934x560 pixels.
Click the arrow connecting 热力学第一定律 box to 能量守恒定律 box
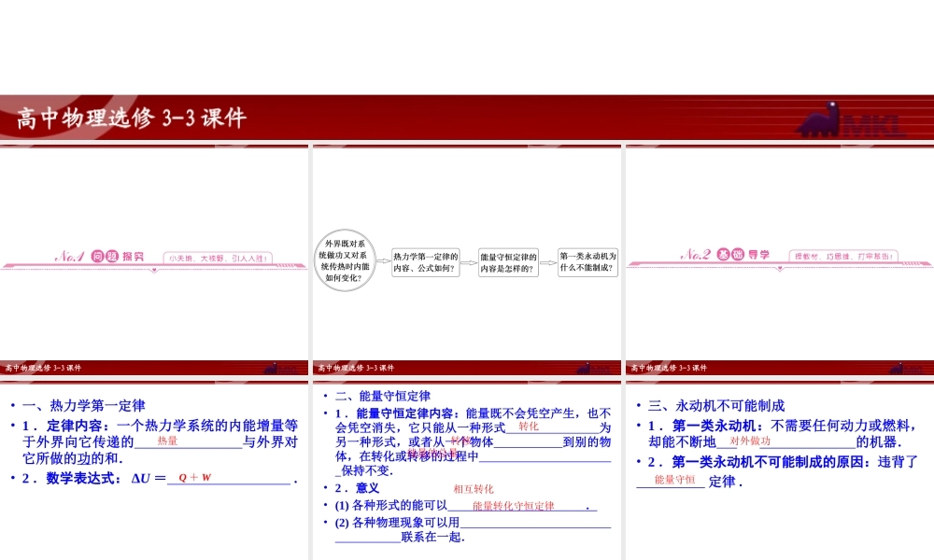click(467, 263)
